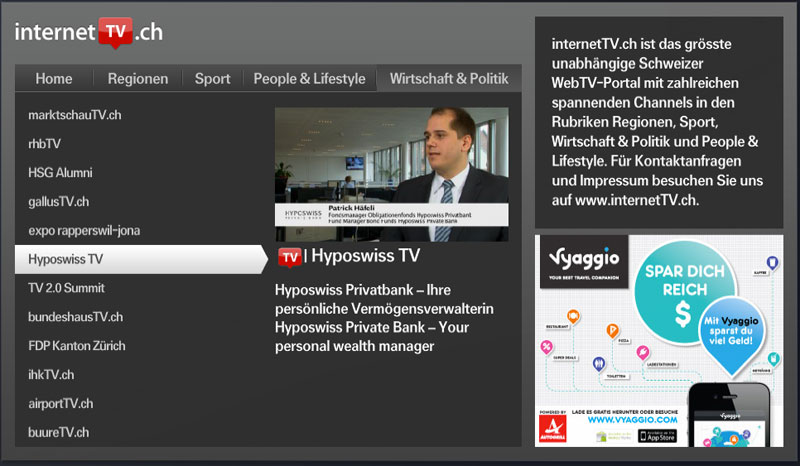Click the App Store badge
This screenshot has height=466, width=800.
pyautogui.click(x=658, y=436)
